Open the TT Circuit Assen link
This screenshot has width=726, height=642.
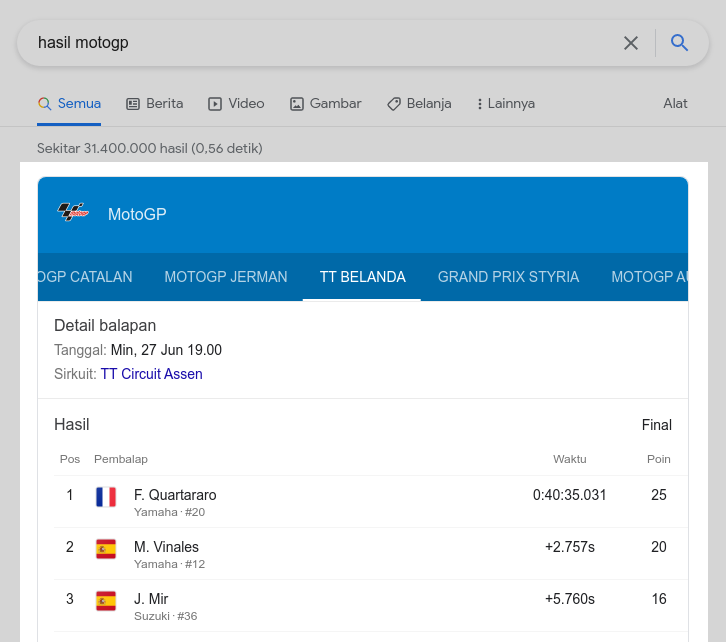[151, 374]
